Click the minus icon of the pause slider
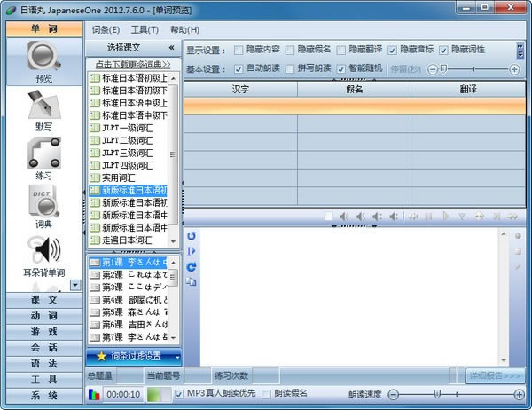This screenshot has width=532, height=410. coord(433,68)
